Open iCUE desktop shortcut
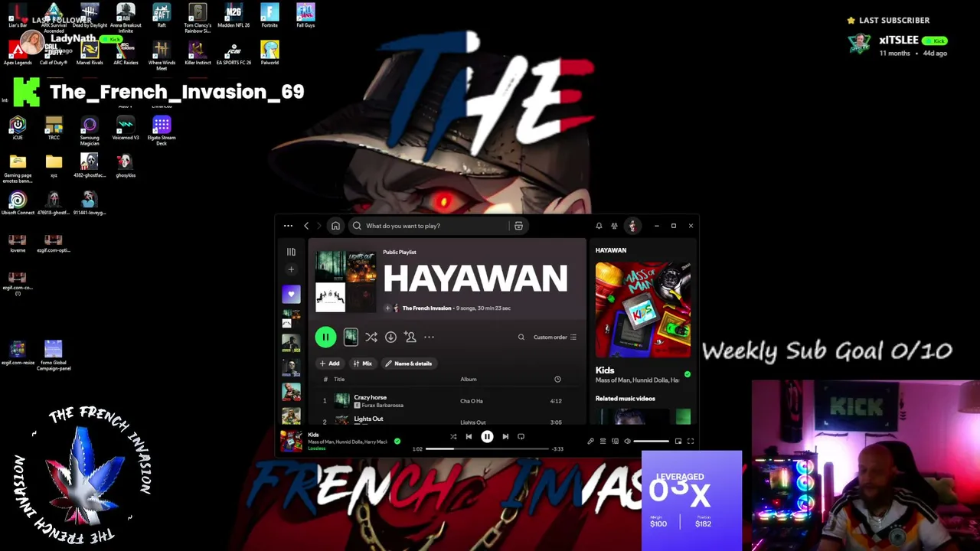The image size is (980, 551). [18, 128]
